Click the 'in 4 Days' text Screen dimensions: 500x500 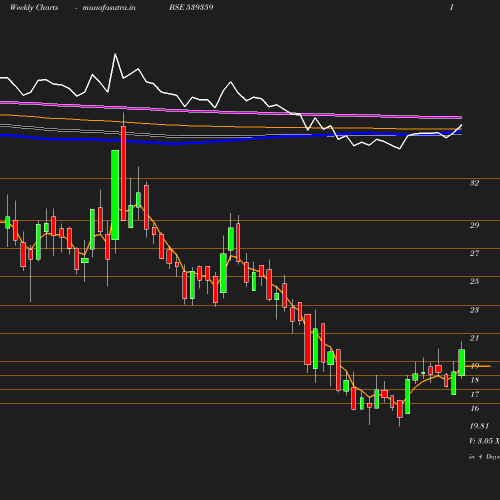tap(484, 457)
